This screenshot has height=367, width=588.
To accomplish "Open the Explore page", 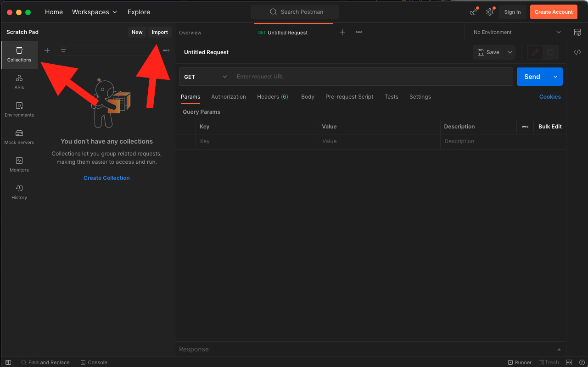I will [139, 12].
